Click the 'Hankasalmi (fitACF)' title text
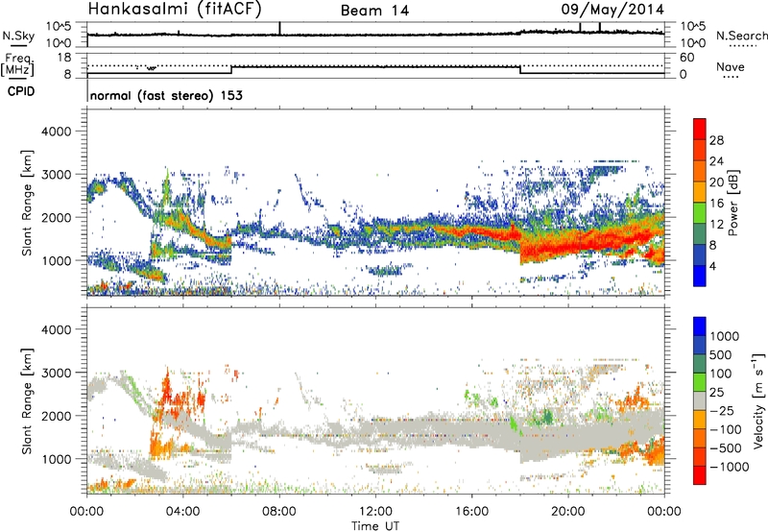Screen dimensions: 768x532 (x=176, y=9)
